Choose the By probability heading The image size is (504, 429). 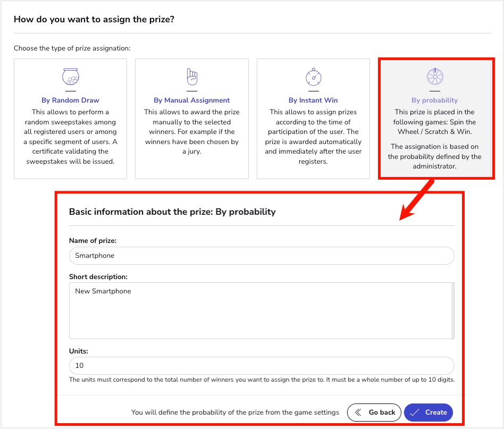(x=434, y=100)
